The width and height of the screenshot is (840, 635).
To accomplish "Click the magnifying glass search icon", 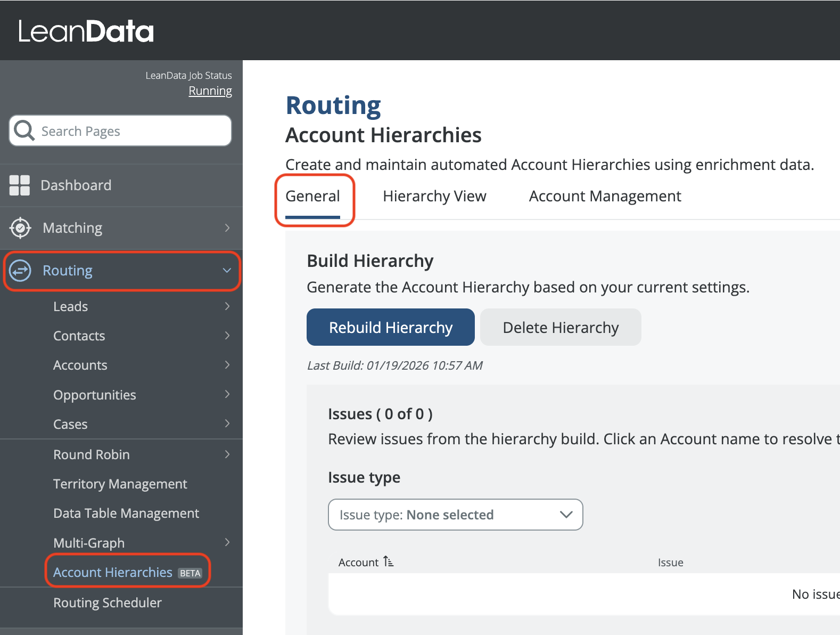I will pos(24,130).
